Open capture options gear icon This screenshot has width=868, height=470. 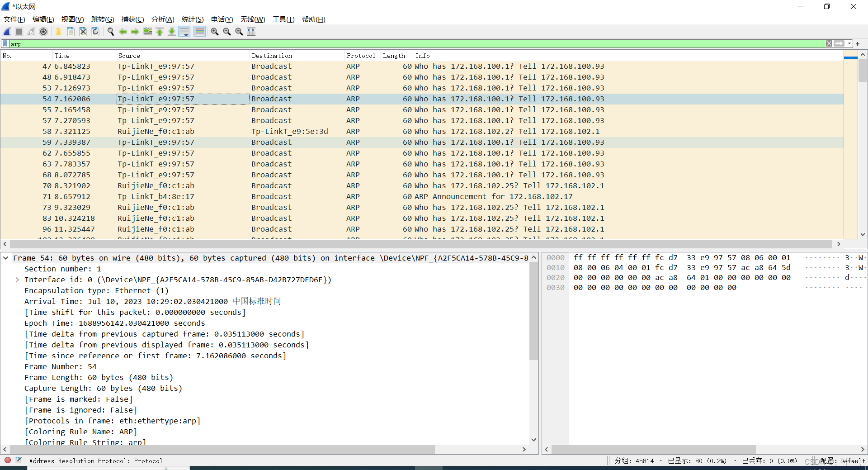[43, 32]
